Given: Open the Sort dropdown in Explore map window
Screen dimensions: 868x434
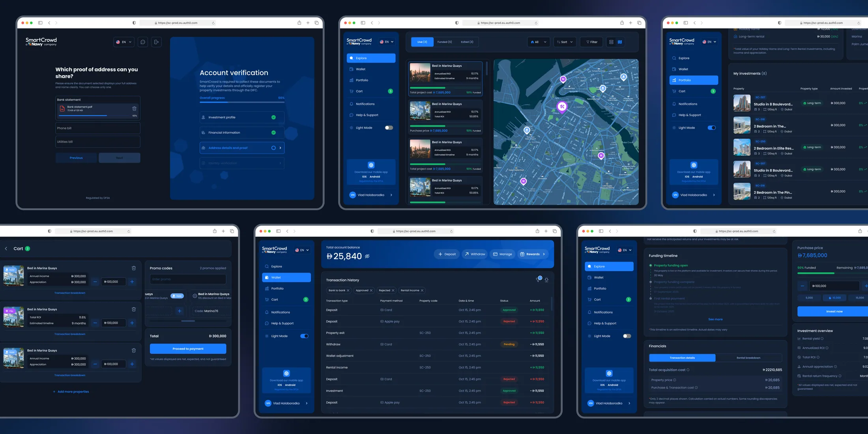Looking at the screenshot, I should [x=565, y=42].
